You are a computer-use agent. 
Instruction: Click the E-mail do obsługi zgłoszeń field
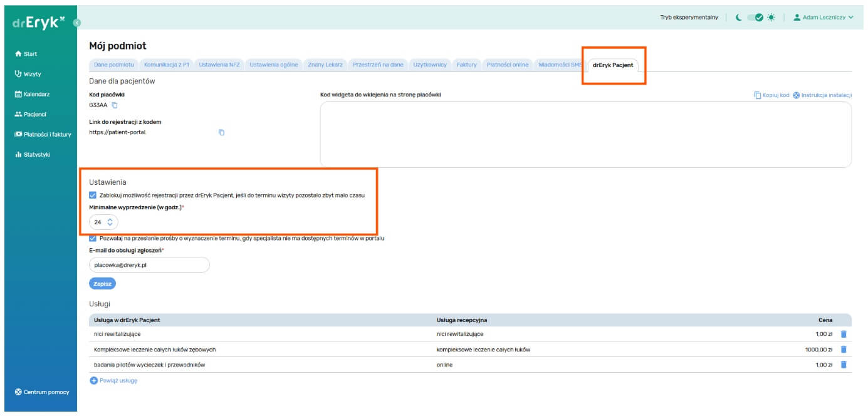149,265
